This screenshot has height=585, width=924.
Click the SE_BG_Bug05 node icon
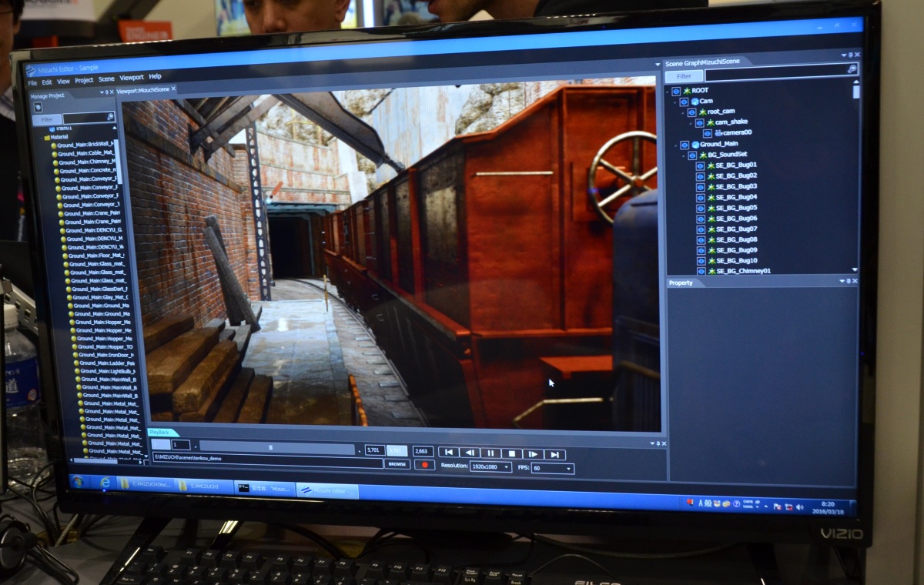pos(711,208)
